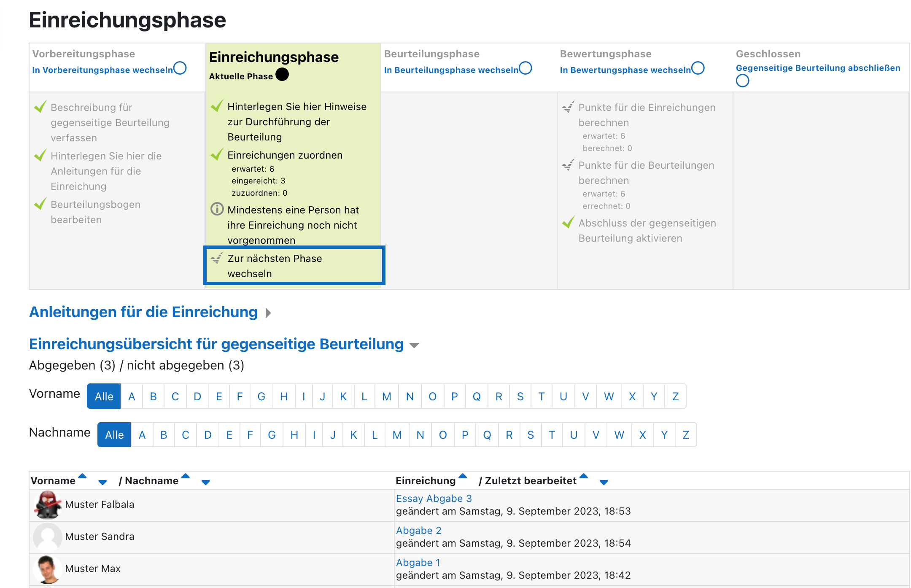Expand Anleitungen für die Einreichung section arrow
The height and width of the screenshot is (588, 911).
pyautogui.click(x=268, y=313)
